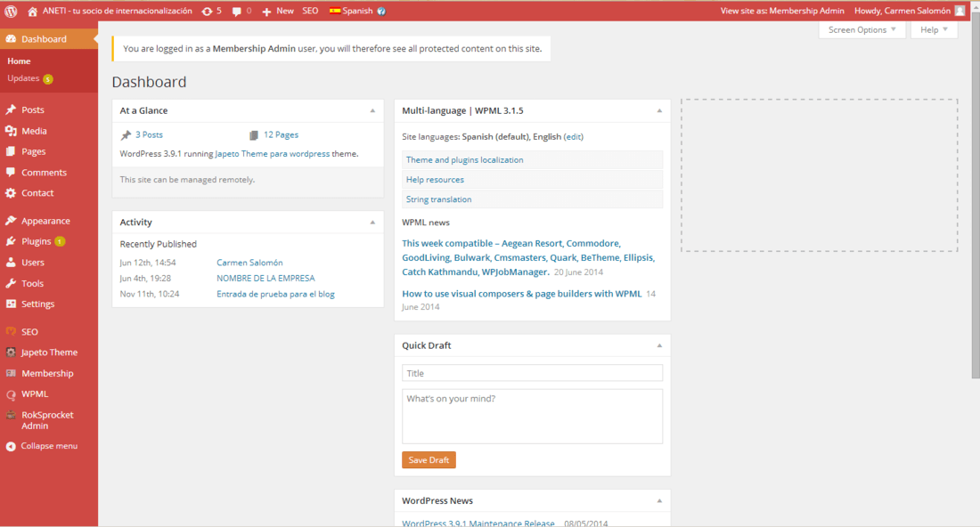Screen dimensions: 980x527
Task: Open the 12 Pages link
Action: (281, 135)
